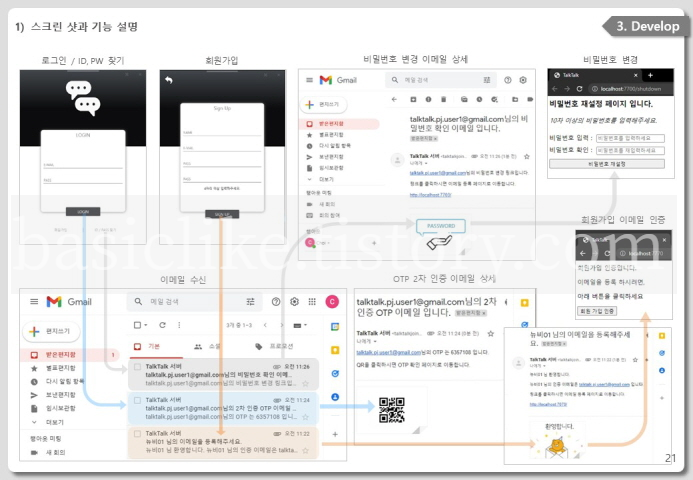Click the Settings gear in the password email Gmail header

tap(523, 80)
